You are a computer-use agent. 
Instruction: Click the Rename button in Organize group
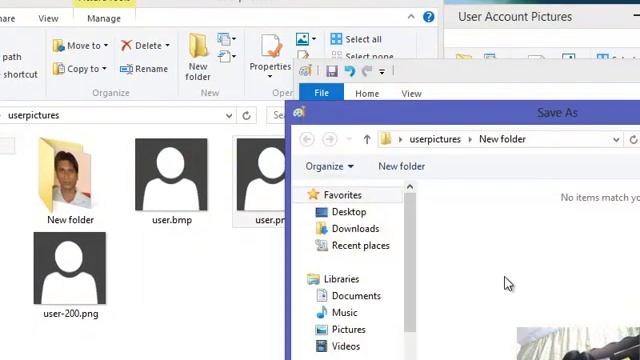144,69
